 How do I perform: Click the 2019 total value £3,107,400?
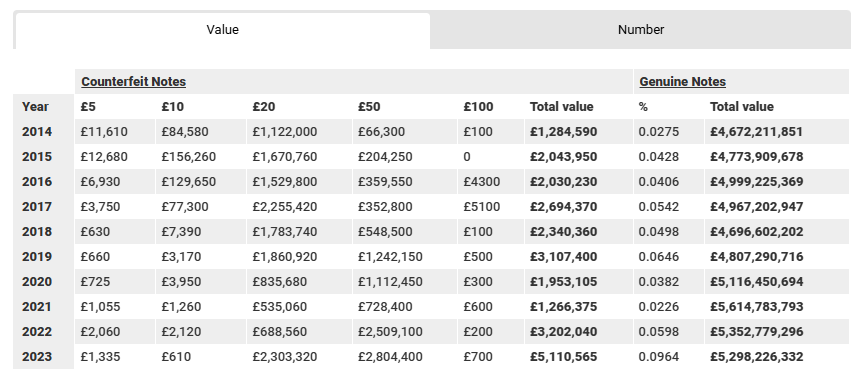[563, 257]
